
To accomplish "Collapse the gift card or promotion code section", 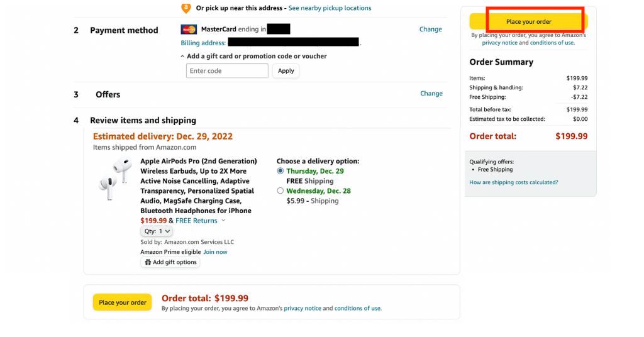I will [x=183, y=57].
